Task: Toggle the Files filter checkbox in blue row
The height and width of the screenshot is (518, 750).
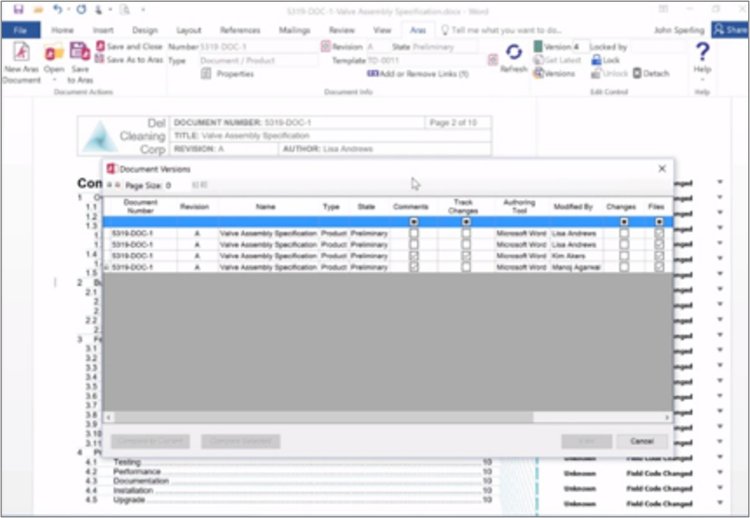Action: tap(659, 221)
